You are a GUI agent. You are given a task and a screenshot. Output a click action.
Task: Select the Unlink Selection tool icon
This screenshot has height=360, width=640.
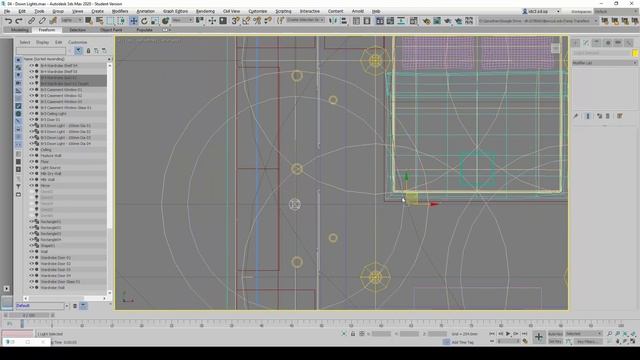[x=42, y=20]
